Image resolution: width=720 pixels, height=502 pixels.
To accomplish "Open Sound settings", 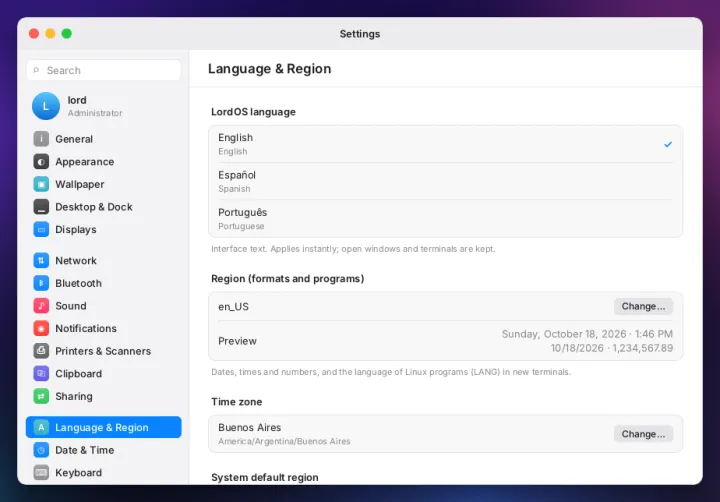I will coord(103,305).
